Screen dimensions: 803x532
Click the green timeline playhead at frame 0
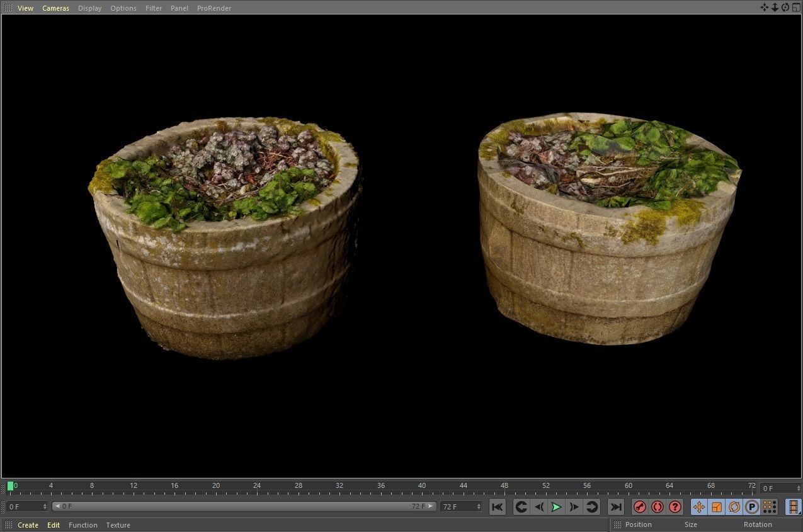pyautogui.click(x=10, y=486)
